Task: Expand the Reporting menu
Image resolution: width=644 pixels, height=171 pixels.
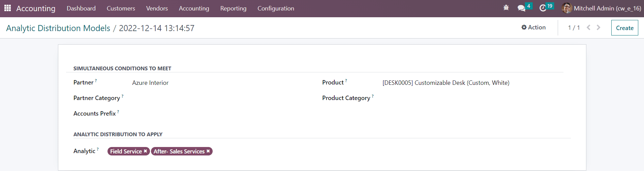Action: click(x=233, y=8)
